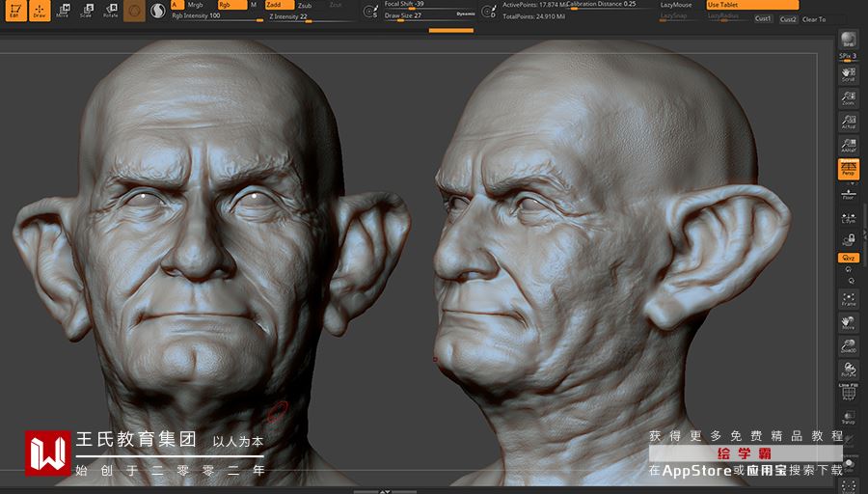Image resolution: width=868 pixels, height=494 pixels.
Task: Toggle Qxyz rotation mode button
Action: click(x=848, y=258)
